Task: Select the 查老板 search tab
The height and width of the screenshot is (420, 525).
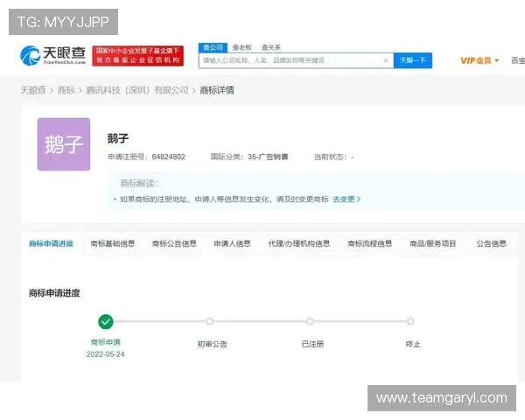Action: click(x=242, y=47)
